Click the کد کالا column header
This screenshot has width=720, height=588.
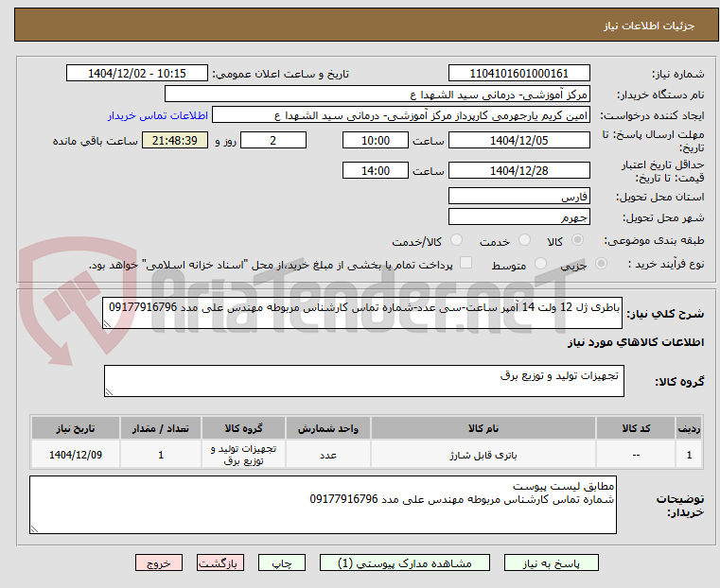click(x=636, y=428)
